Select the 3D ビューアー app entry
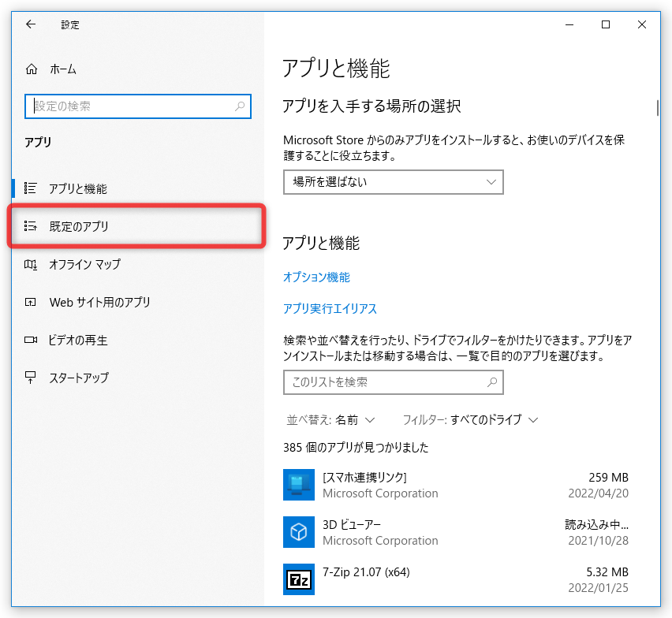This screenshot has height=618, width=672. [x=456, y=532]
